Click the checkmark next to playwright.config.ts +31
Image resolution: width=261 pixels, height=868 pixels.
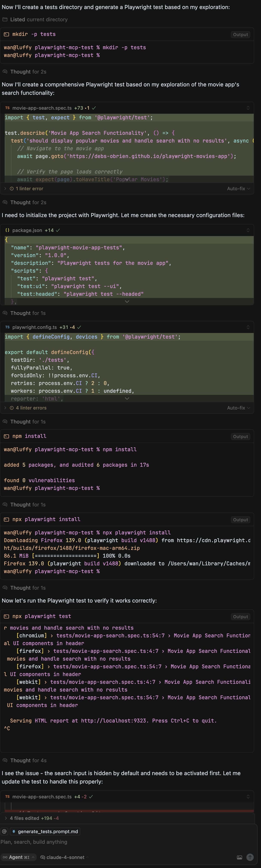(79, 327)
